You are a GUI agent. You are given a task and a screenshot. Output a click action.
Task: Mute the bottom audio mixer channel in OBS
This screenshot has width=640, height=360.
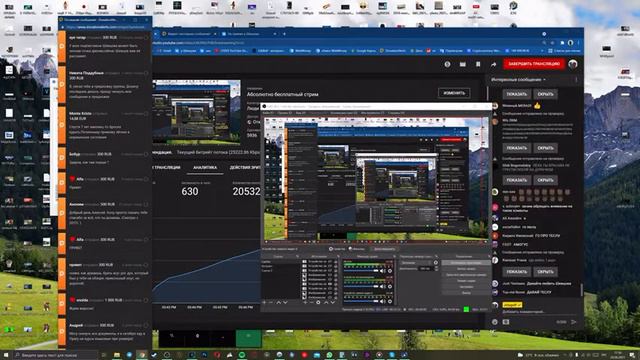382,301
